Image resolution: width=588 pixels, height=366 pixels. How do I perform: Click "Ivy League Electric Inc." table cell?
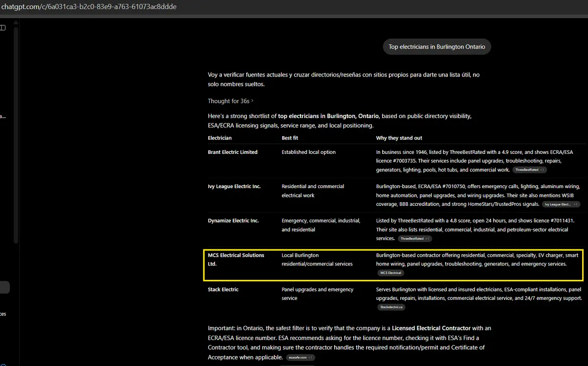coord(234,187)
